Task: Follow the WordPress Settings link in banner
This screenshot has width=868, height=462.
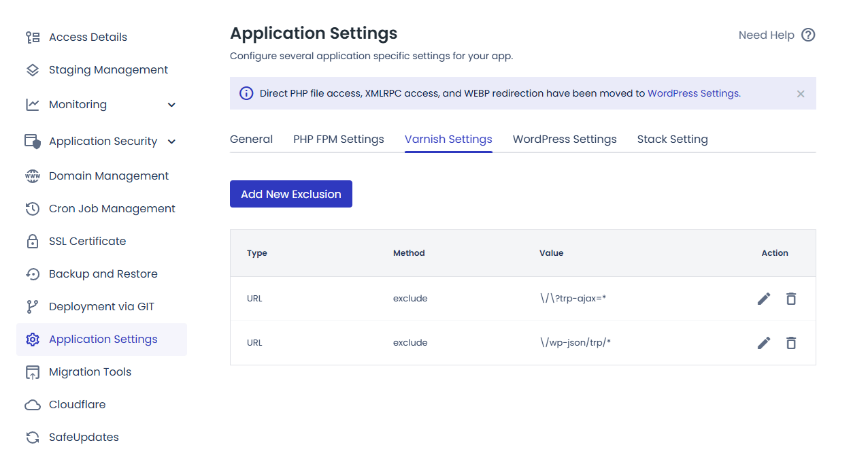Action: pos(692,94)
